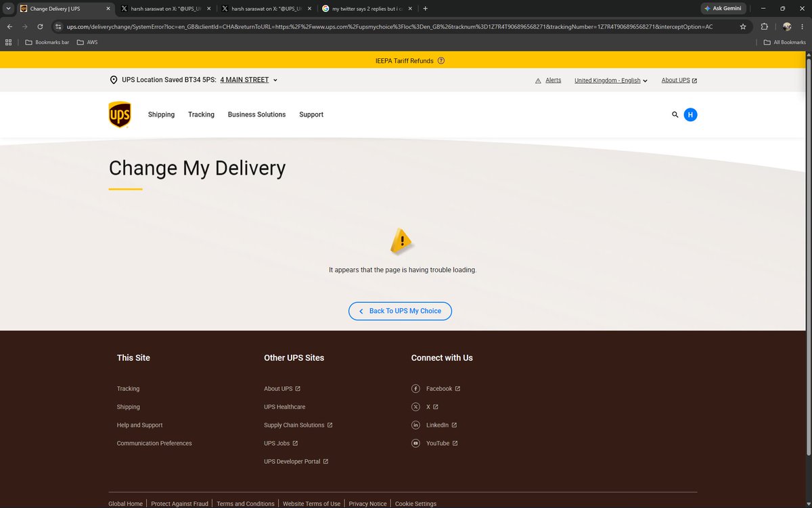Open UPS Jobs footer link

coord(281,444)
